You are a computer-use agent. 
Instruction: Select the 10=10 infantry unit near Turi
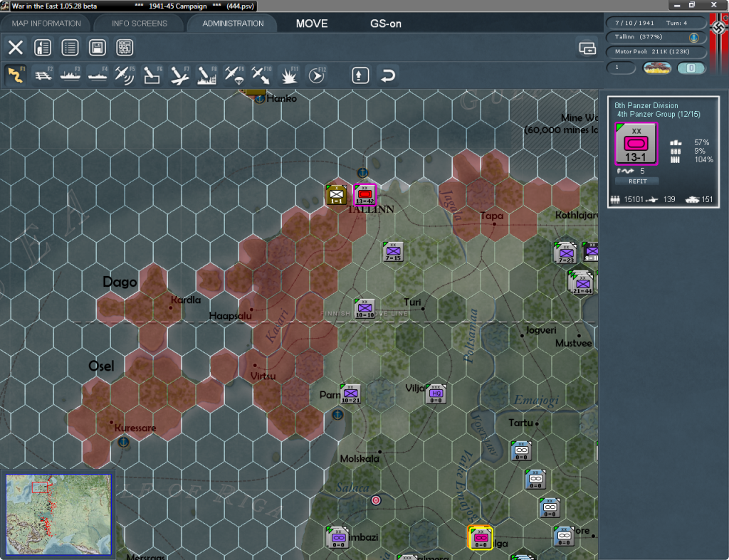point(365,309)
